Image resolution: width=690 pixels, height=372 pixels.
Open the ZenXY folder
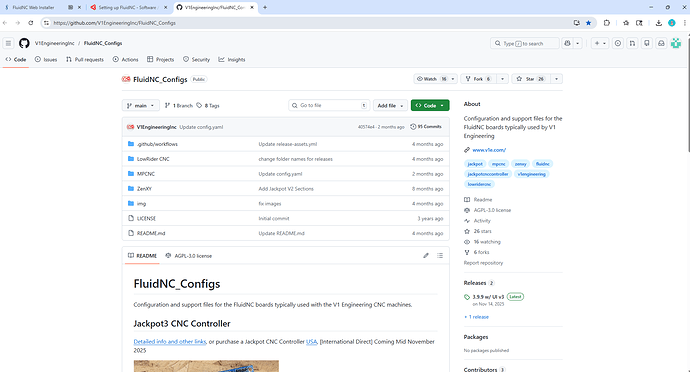coord(144,189)
